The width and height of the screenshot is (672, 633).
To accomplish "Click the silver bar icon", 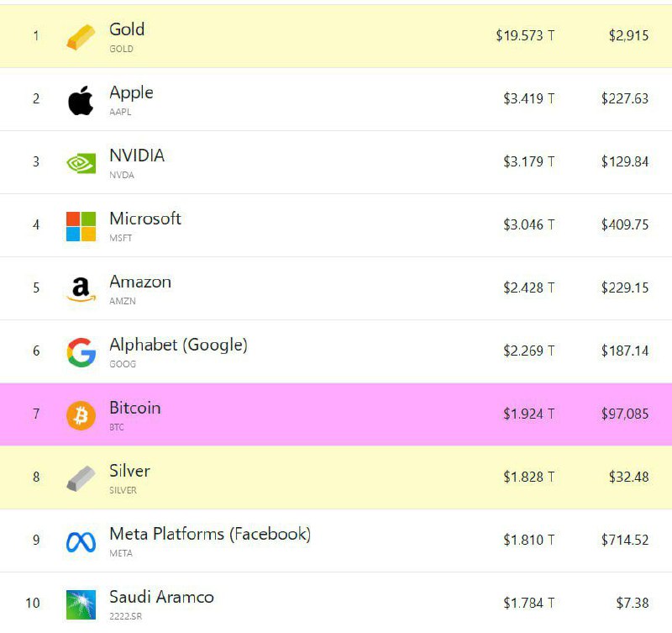I will tap(81, 478).
